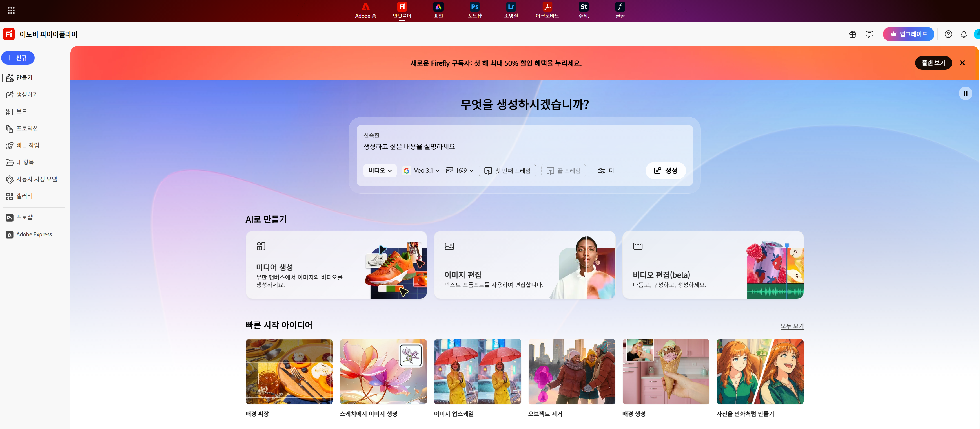Expand the 비디오 media type dropdown
This screenshot has height=429, width=980.
tap(380, 171)
